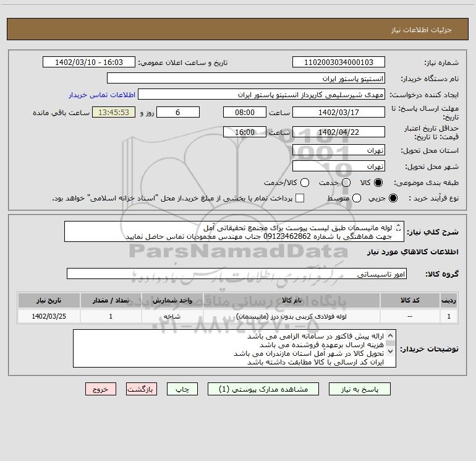The height and width of the screenshot is (461, 476).
Task: Click the ردیف column header
Action: tap(449, 300)
